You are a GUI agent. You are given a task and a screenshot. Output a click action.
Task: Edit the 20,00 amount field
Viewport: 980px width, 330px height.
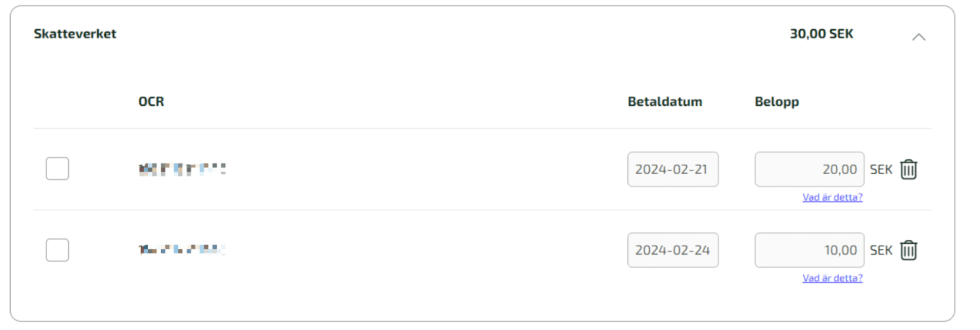pyautogui.click(x=810, y=169)
